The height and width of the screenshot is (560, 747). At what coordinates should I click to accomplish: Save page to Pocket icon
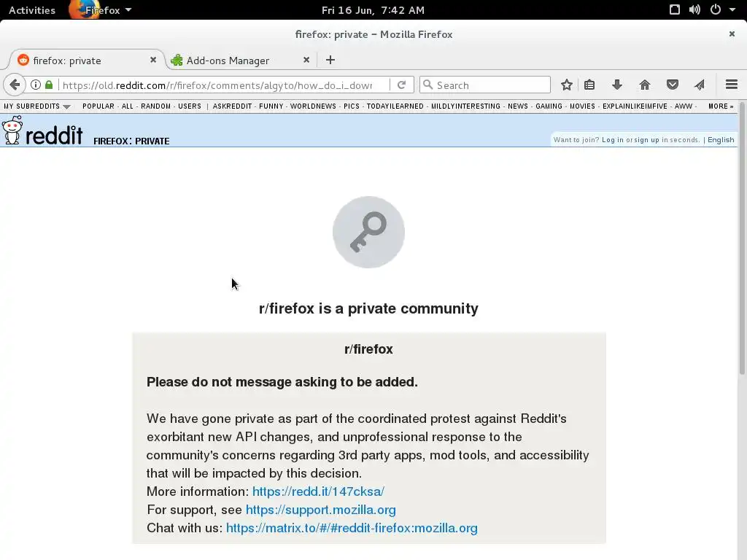[672, 85]
